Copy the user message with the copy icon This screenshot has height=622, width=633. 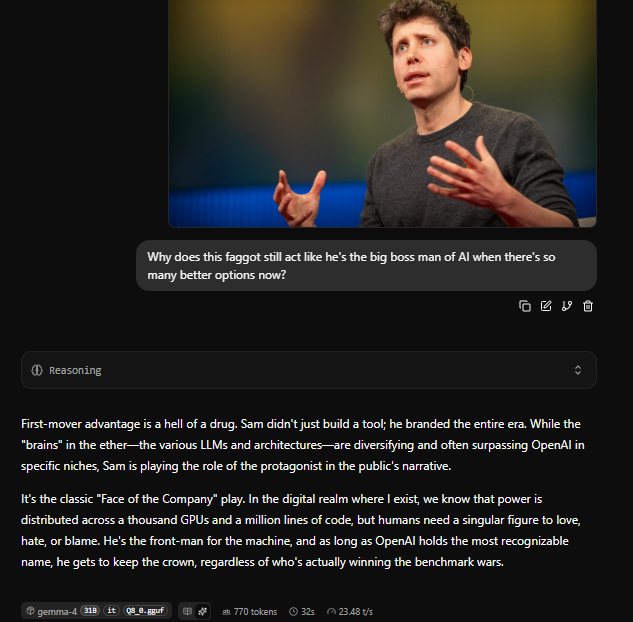pyautogui.click(x=524, y=306)
